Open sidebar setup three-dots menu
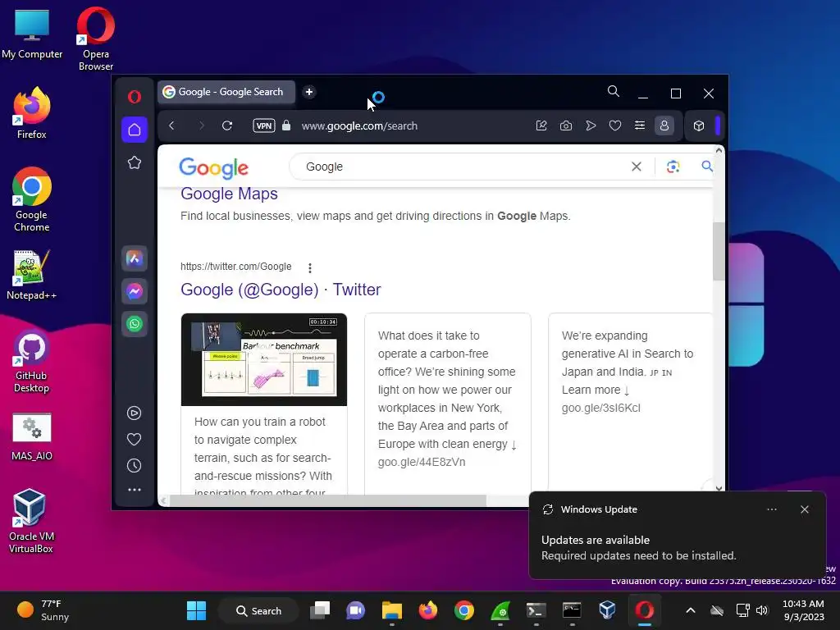 (134, 490)
